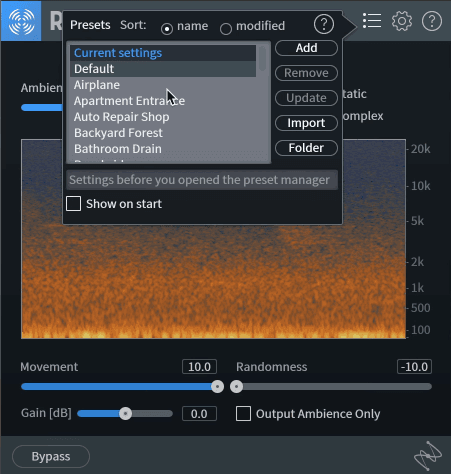Click the iZotope logo in footer
The image size is (451, 474).
(428, 455)
